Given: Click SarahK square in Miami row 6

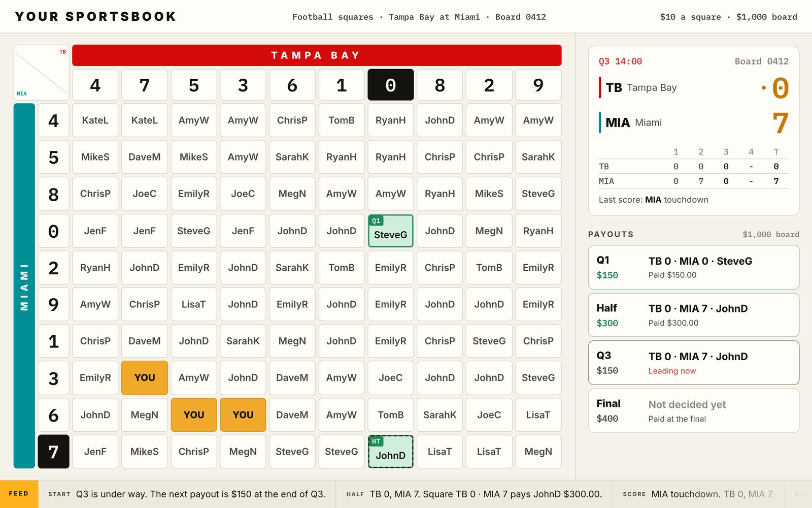Looking at the screenshot, I should tap(440, 415).
